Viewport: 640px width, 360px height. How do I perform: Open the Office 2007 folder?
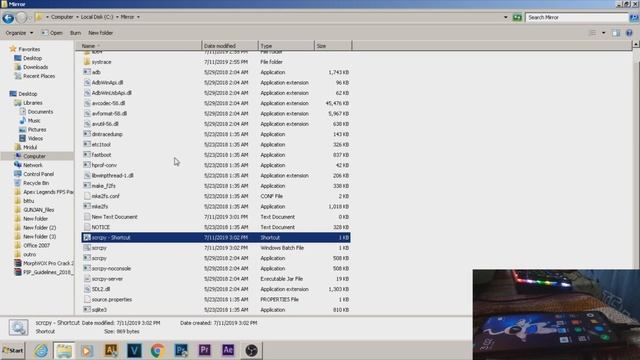36,246
